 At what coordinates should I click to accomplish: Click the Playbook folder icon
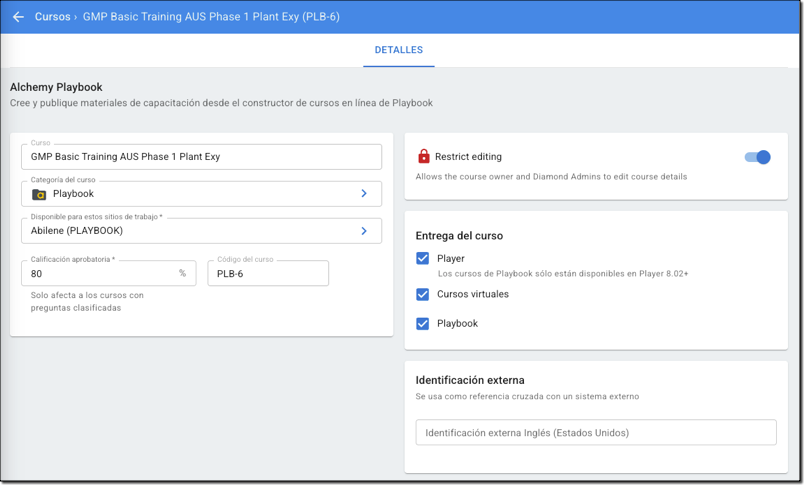pos(39,194)
